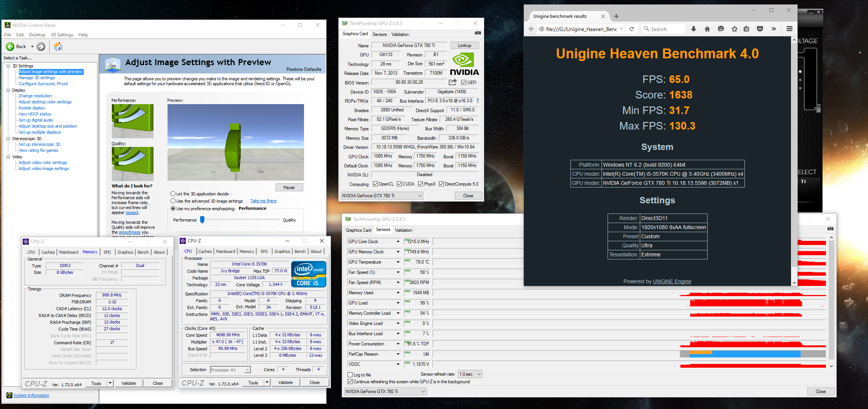The height and width of the screenshot is (409, 868).
Task: Switch to the Mainboard tab in CPU-Z
Action: point(226,251)
